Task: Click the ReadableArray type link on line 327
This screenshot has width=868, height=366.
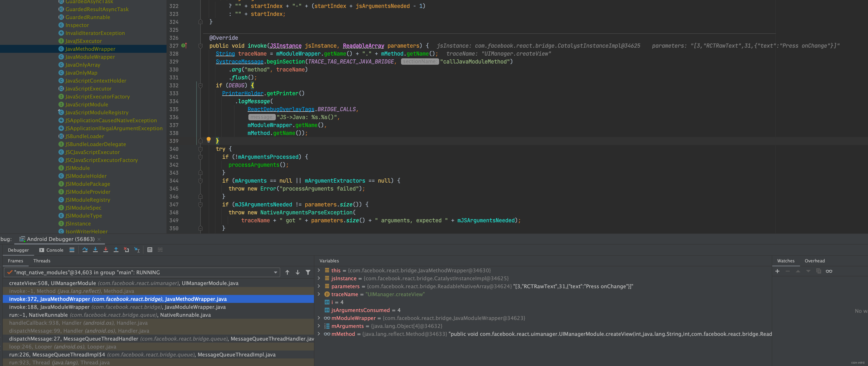Action: [364, 46]
